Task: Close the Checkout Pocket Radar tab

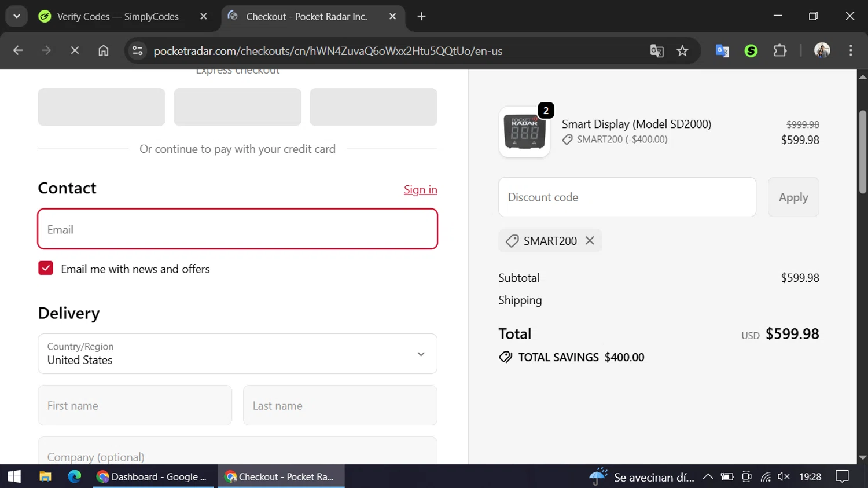Action: click(x=392, y=16)
